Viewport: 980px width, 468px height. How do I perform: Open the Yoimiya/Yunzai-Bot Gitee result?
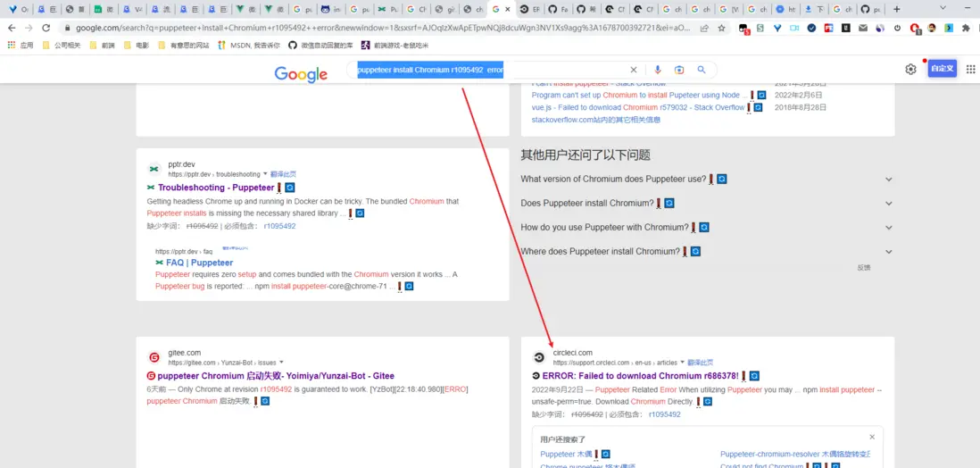click(276, 376)
